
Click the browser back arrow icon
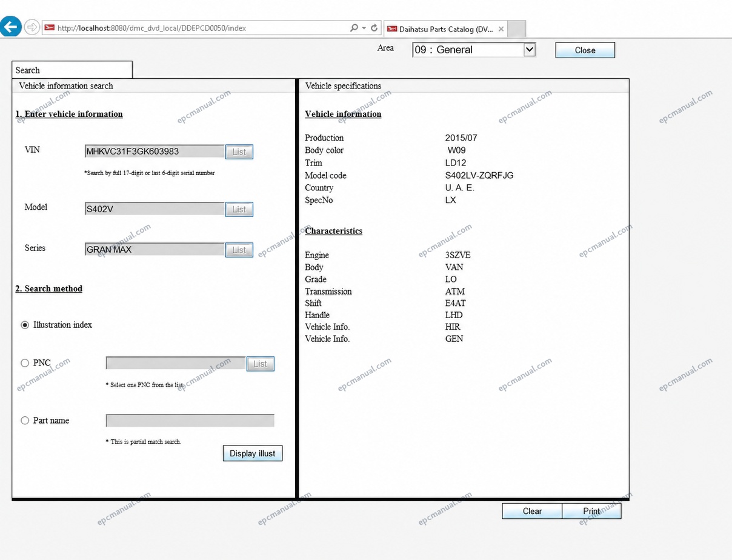12,27
